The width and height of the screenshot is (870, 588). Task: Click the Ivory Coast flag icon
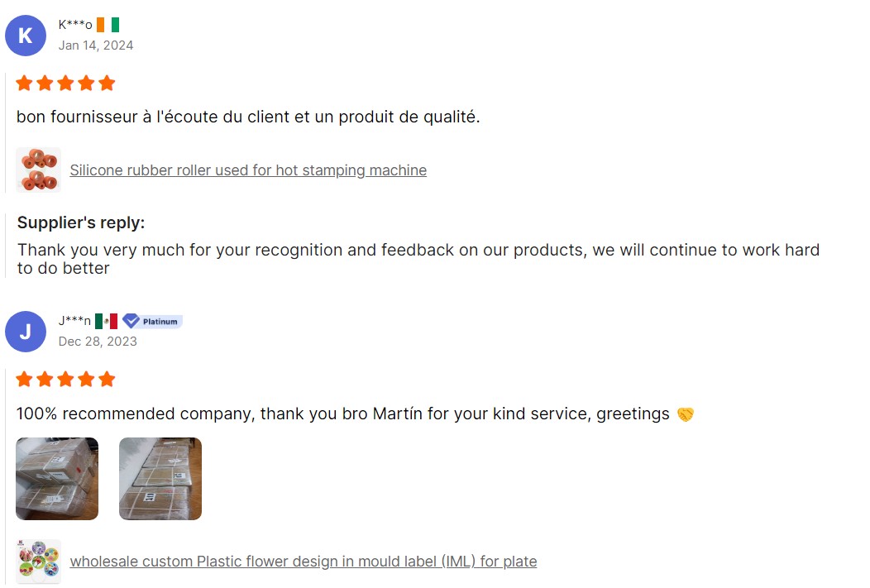click(x=108, y=25)
